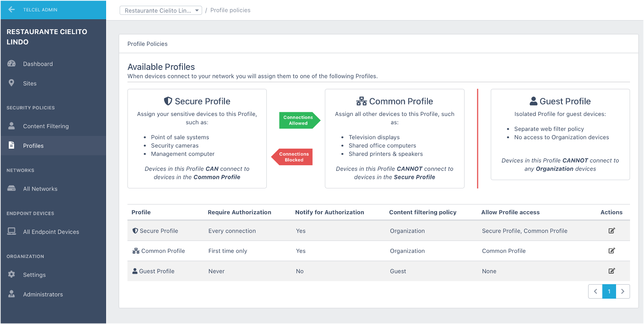Viewport: 644px width, 324px height.
Task: Click the All Endpoint Devices laptop icon
Action: click(12, 231)
